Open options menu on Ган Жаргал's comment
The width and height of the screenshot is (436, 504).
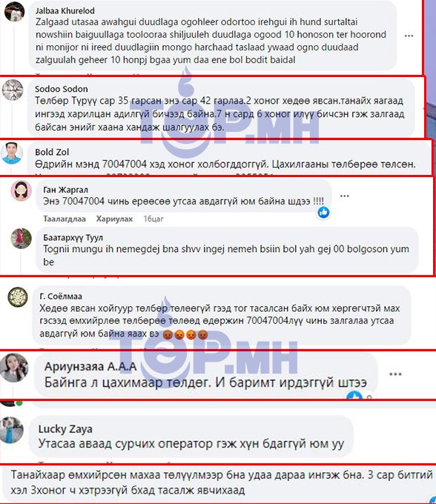point(344,196)
